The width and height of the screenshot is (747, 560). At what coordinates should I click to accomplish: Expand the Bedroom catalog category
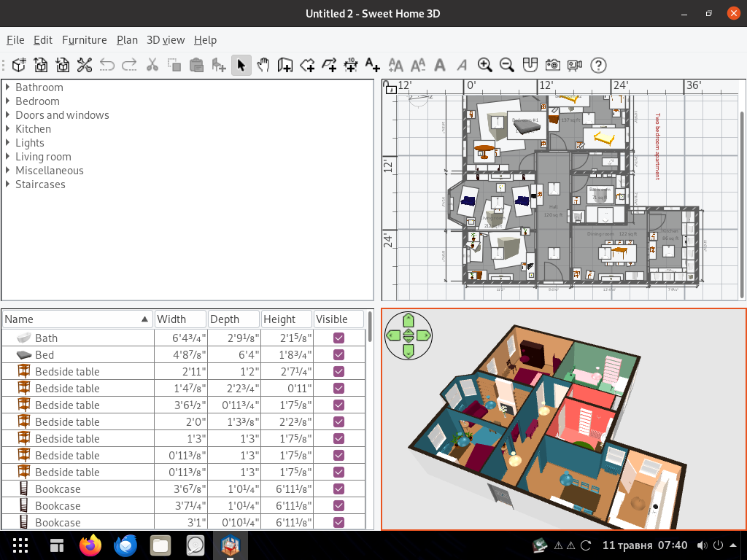7,101
